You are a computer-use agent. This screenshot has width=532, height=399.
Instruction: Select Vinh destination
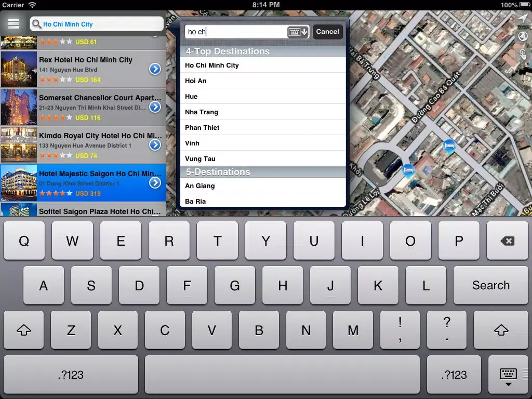pos(262,143)
